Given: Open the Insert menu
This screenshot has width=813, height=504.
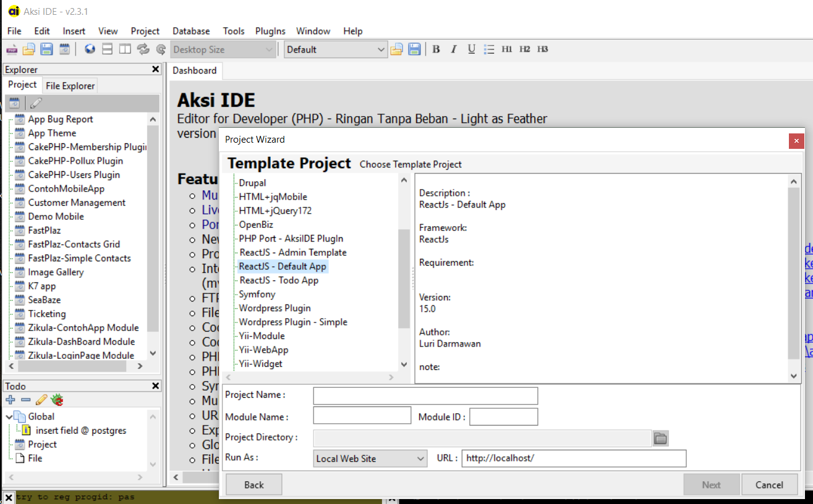Looking at the screenshot, I should click(x=74, y=31).
